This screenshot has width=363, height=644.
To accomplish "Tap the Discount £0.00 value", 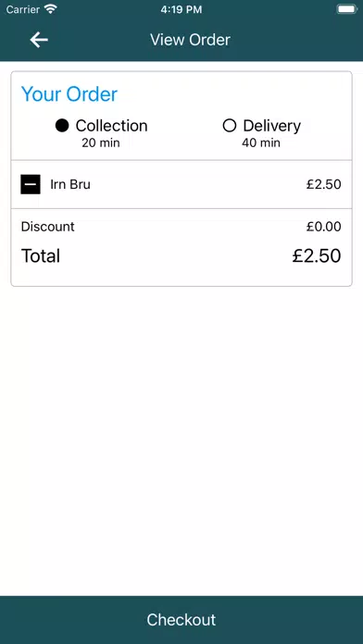I will coord(323,227).
